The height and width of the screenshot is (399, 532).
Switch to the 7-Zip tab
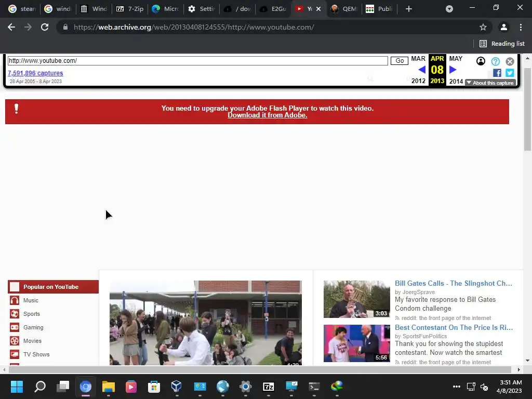pos(130,9)
